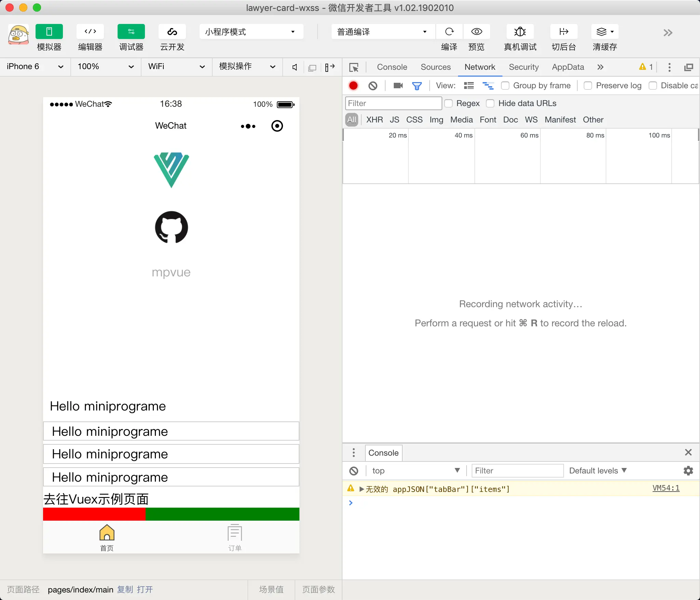Screen dimensions: 700x600
Task: Open 云开发 cloud development icon
Action: (x=172, y=32)
